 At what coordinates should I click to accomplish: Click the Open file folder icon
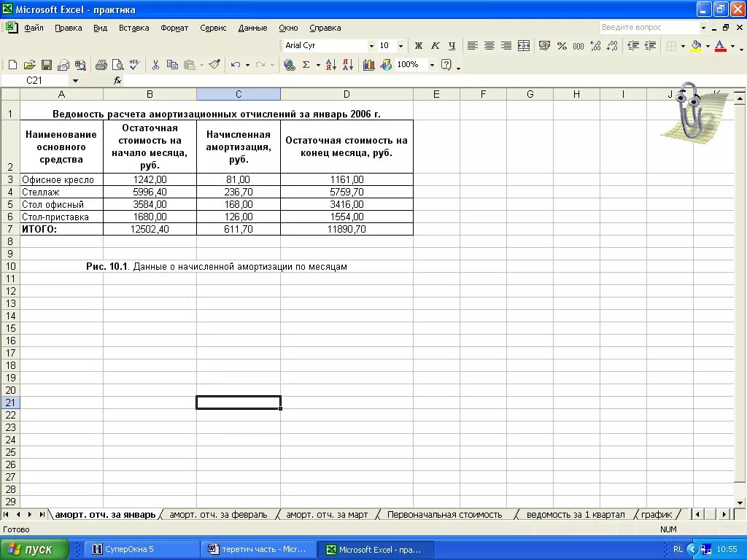click(29, 65)
